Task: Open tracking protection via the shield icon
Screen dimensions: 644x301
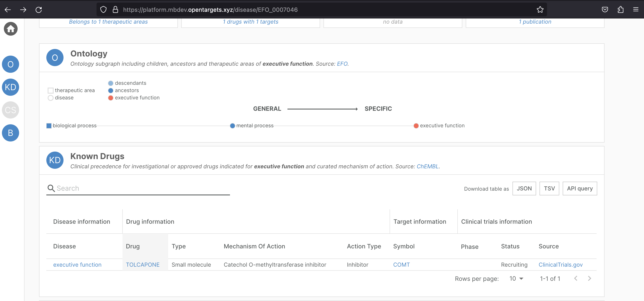Action: [103, 9]
